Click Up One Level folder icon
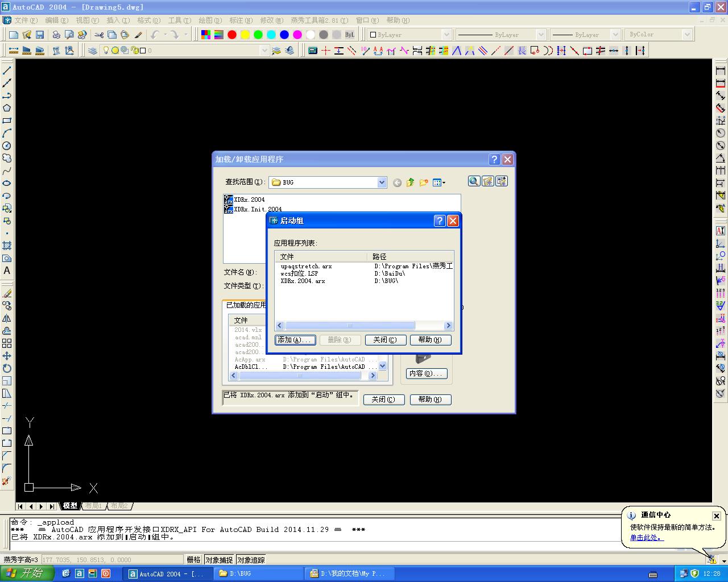The width and height of the screenshot is (728, 582). pyautogui.click(x=410, y=182)
